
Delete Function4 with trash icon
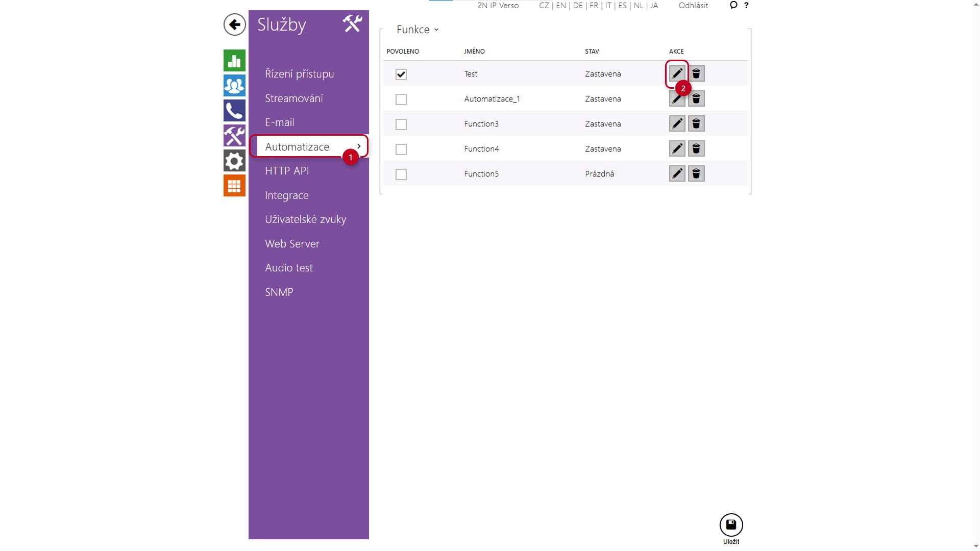(x=696, y=149)
